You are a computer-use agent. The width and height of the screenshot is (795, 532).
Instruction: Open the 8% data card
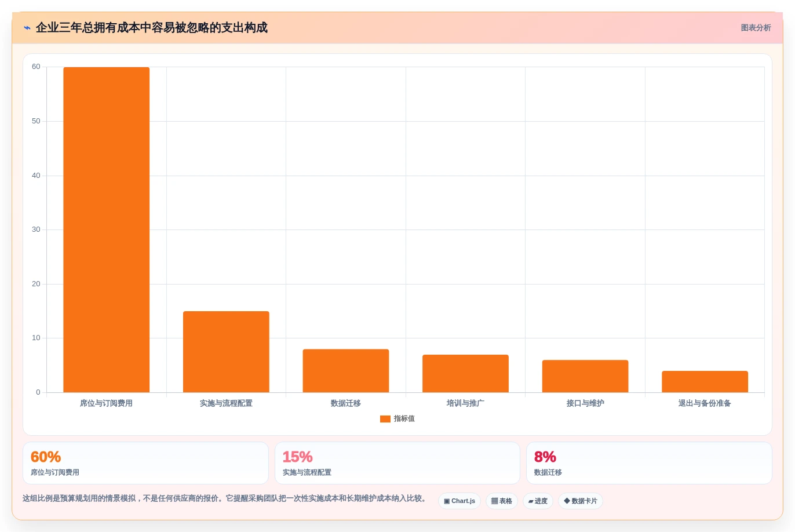pyautogui.click(x=649, y=463)
